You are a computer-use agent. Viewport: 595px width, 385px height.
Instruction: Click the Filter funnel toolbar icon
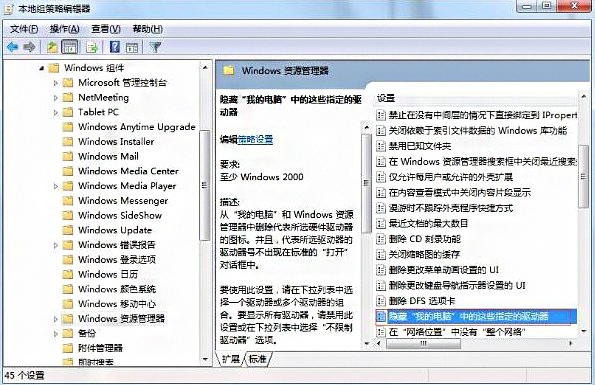156,47
